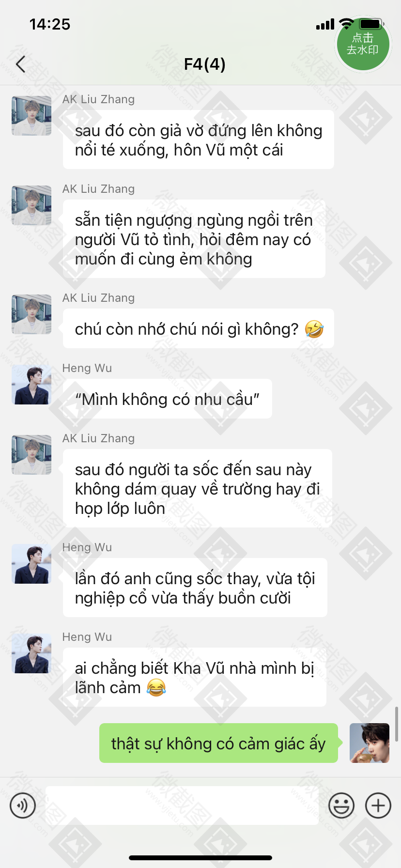
Task: Tap the home indicator bar
Action: coord(200,858)
